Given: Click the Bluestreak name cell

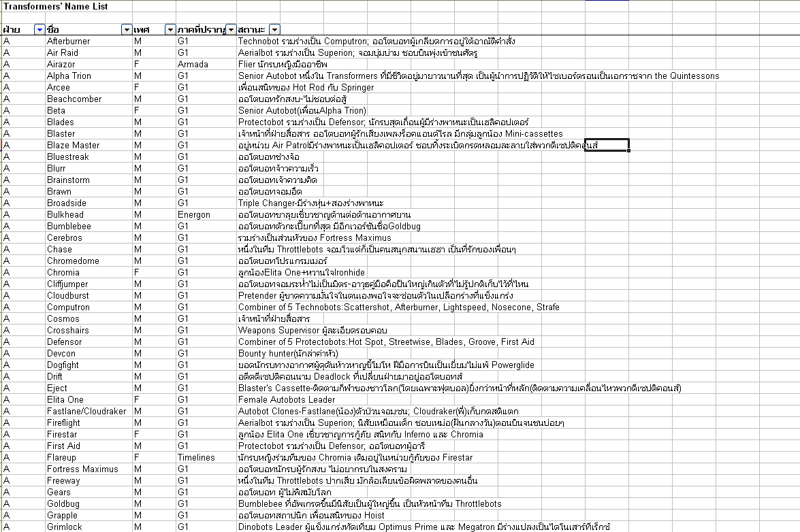Looking at the screenshot, I should pos(89,157).
